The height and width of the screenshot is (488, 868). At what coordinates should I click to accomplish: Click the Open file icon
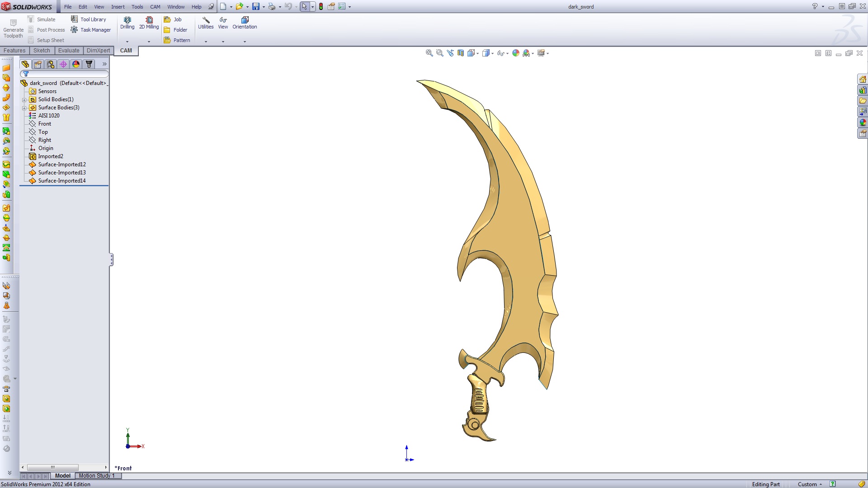239,7
